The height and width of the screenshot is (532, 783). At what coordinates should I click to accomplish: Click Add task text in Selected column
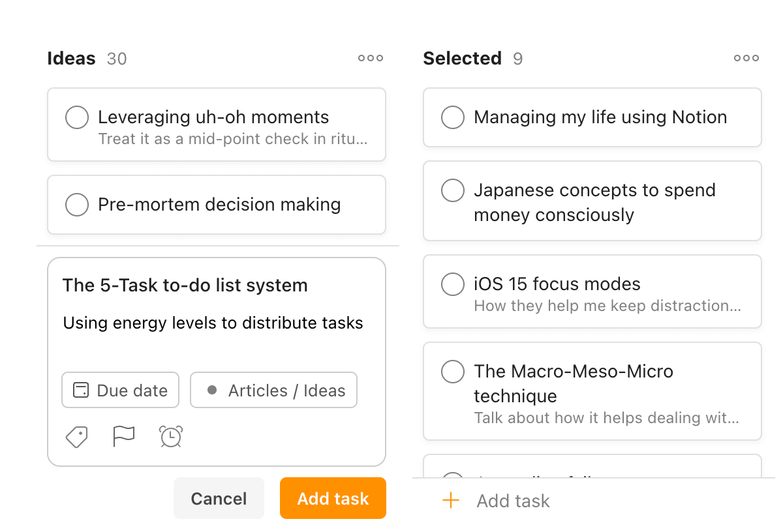tap(514, 501)
